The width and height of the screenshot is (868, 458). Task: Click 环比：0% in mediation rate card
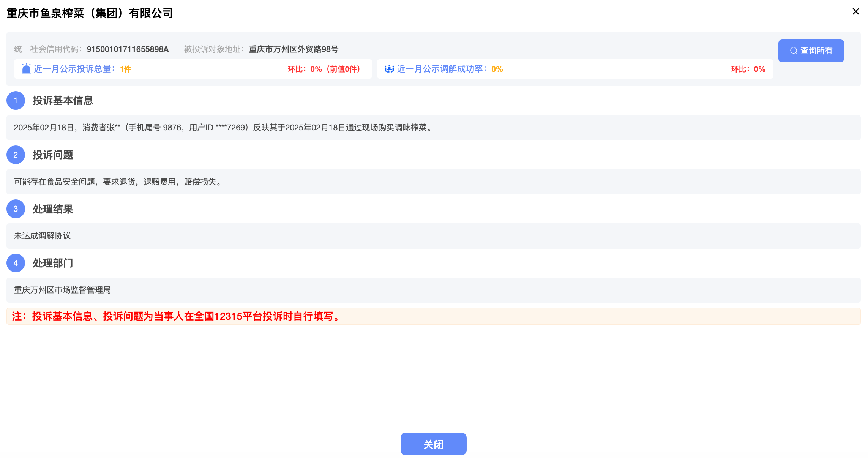(748, 69)
